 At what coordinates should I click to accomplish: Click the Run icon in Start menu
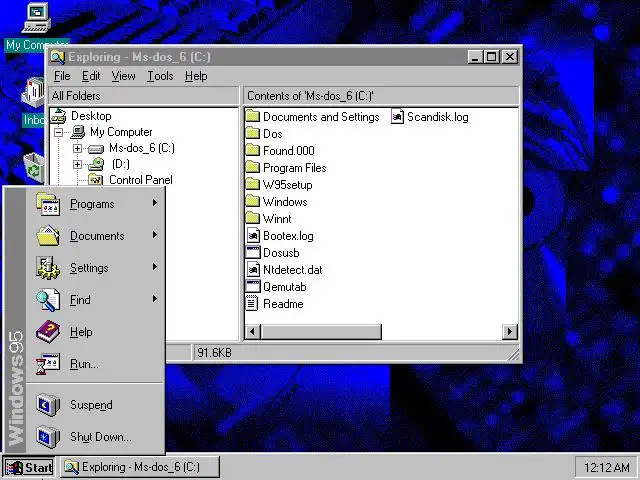tap(48, 364)
